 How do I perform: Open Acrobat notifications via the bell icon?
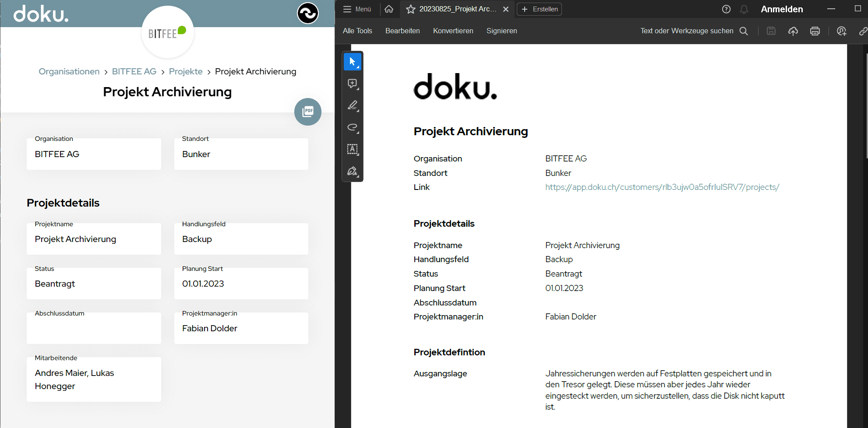click(744, 9)
